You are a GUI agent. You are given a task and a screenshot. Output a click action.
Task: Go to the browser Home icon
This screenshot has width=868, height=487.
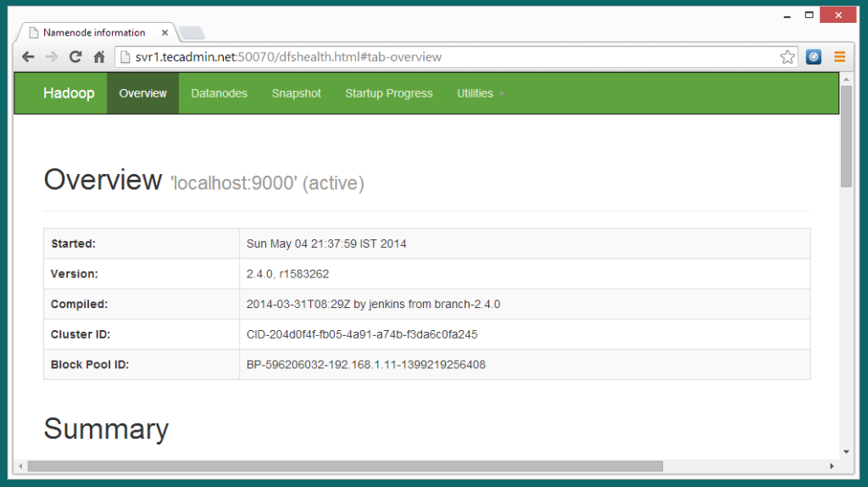point(99,57)
